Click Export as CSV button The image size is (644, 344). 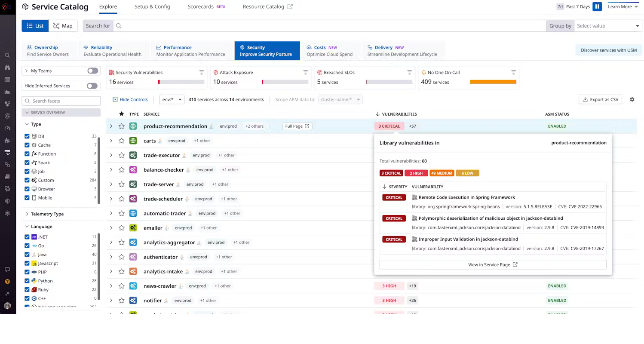tap(600, 99)
